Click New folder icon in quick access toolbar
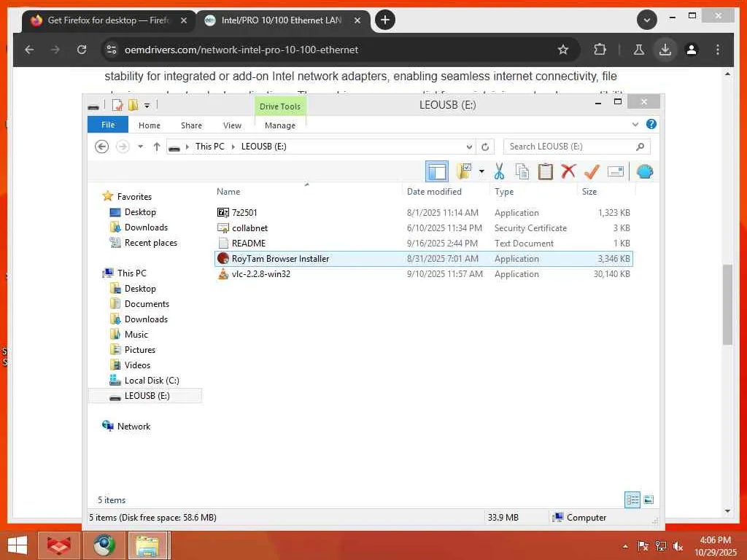This screenshot has height=560, width=747. 133,105
